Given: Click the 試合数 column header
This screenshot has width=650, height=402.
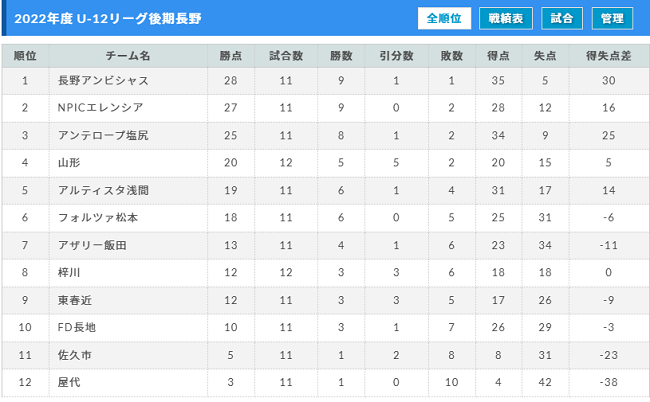Looking at the screenshot, I should pos(286,56).
